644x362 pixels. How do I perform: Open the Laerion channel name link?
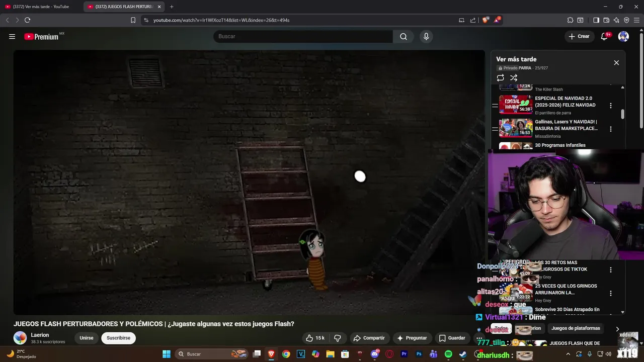pos(40,335)
